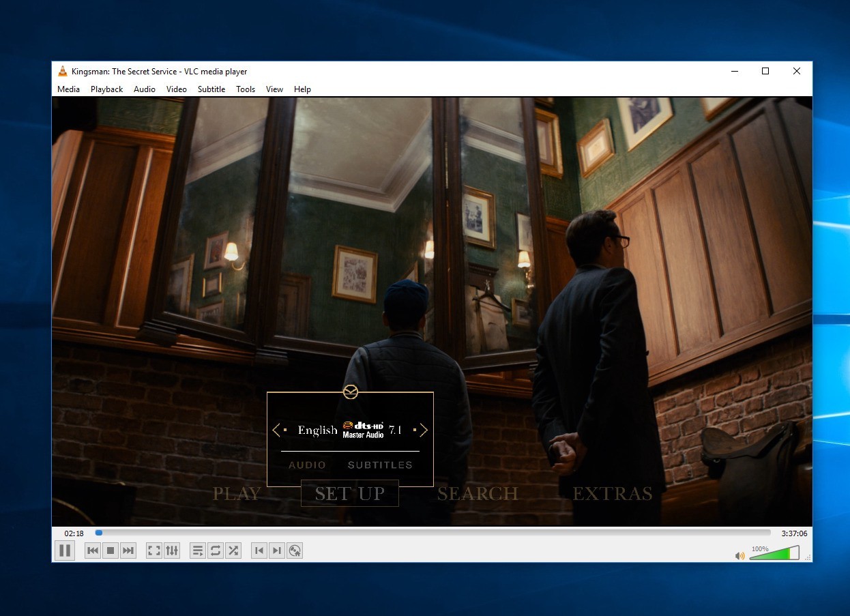Image resolution: width=850 pixels, height=616 pixels.
Task: Choose the SUBTITLES setup option
Action: click(380, 465)
